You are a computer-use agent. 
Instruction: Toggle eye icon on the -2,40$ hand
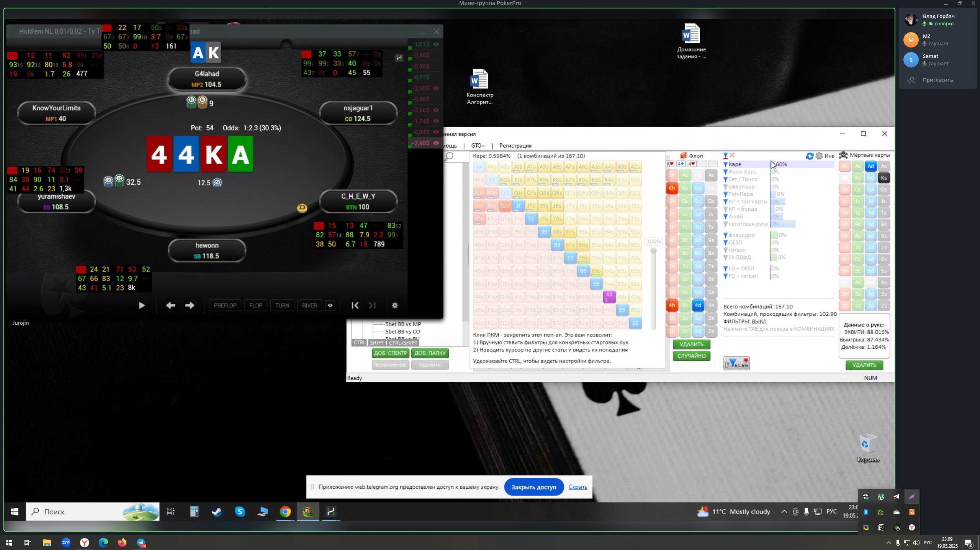click(436, 143)
